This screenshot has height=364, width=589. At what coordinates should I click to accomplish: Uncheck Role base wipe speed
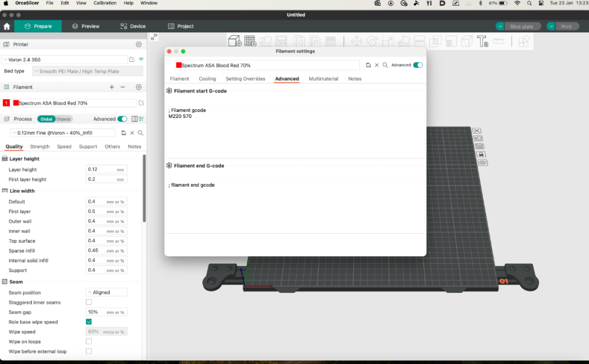tap(89, 322)
